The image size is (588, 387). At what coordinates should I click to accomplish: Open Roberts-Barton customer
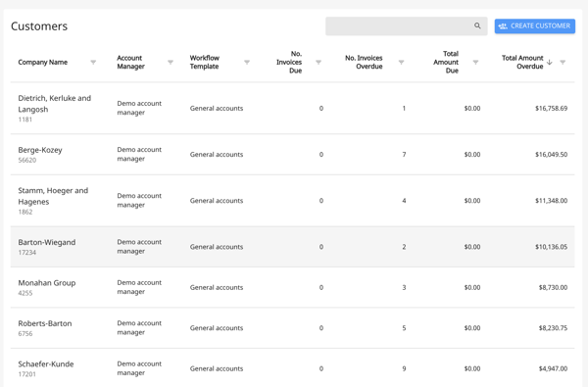tap(45, 323)
